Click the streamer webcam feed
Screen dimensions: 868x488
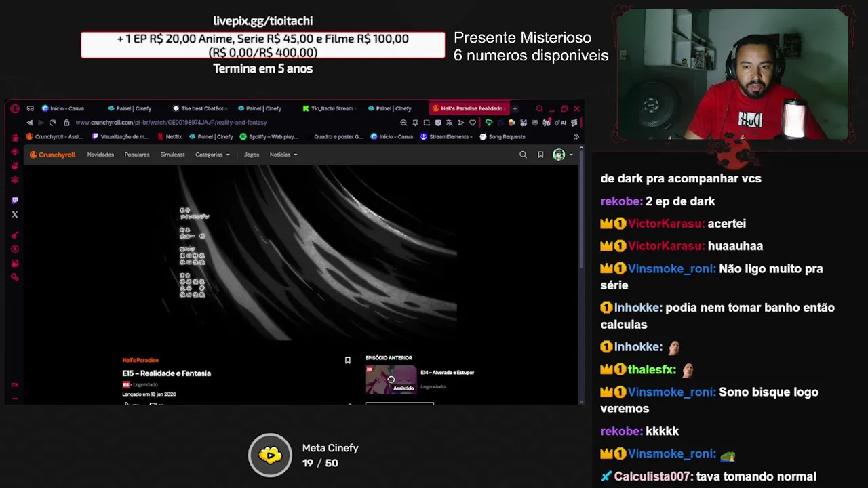pos(732,75)
